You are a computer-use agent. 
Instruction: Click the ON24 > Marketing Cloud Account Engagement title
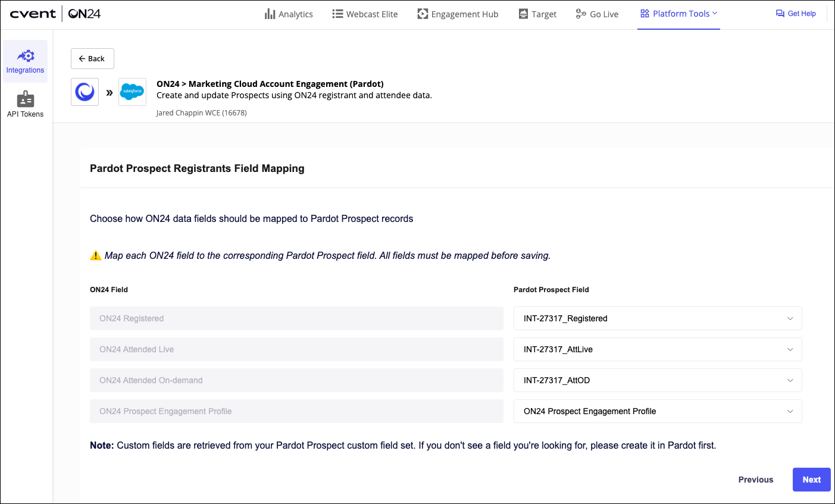(x=270, y=84)
